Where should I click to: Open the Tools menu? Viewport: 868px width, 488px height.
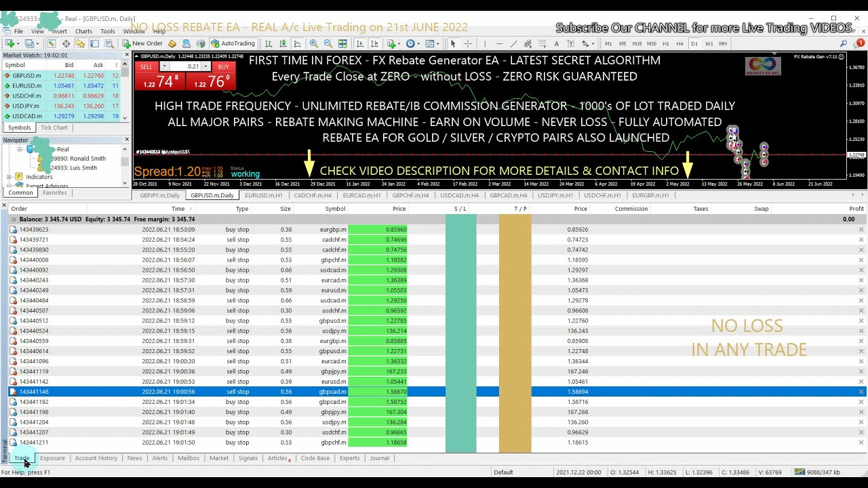108,31
